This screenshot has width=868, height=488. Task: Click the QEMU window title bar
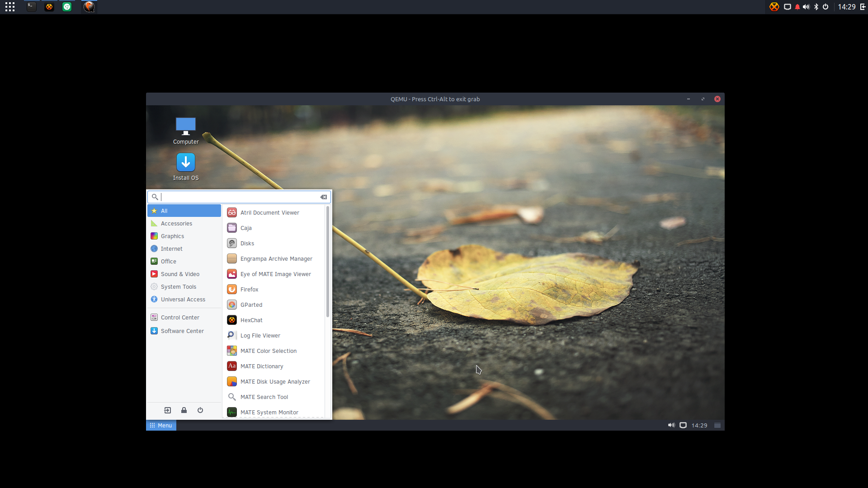click(x=435, y=99)
